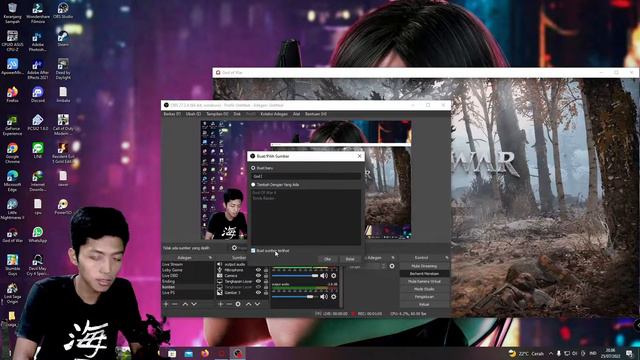This screenshot has height=360, width=640.
Task: Click the Firefox icon in the taskbar
Action: tap(204, 353)
